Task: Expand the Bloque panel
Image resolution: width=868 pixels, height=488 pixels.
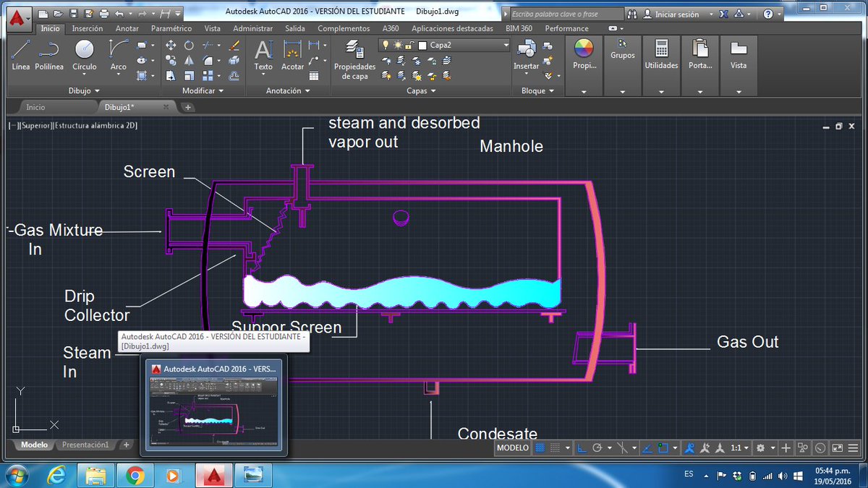Action: point(537,91)
